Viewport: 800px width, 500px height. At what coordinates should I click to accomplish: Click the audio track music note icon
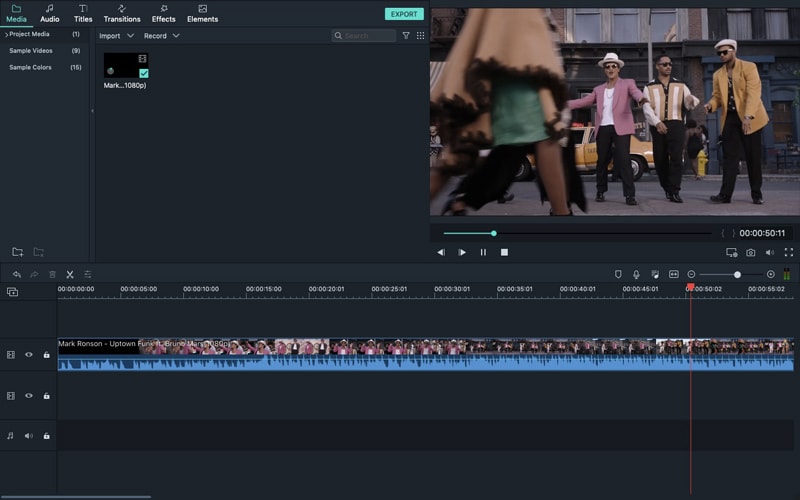tap(10, 436)
